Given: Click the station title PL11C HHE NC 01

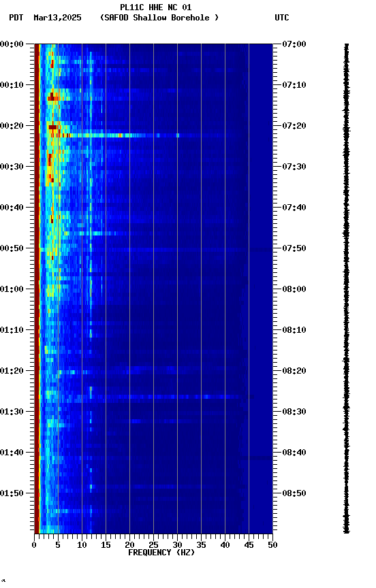Looking at the screenshot, I should tap(156, 7).
